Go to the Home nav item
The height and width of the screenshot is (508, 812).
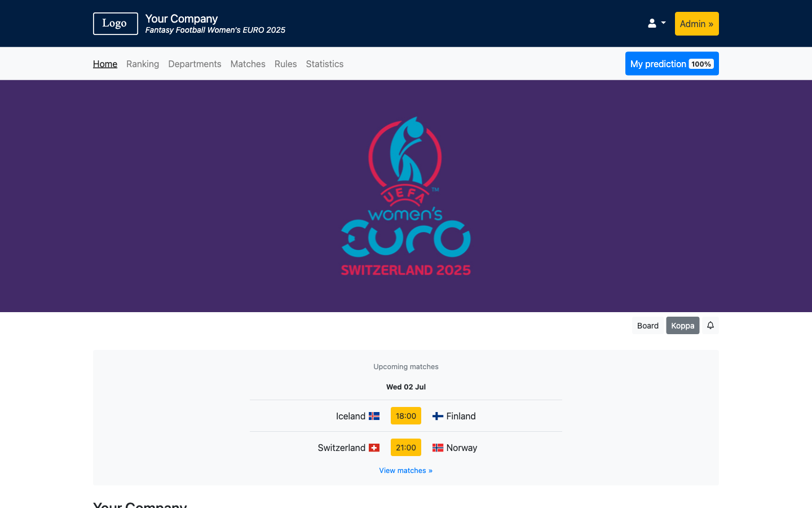[105, 64]
